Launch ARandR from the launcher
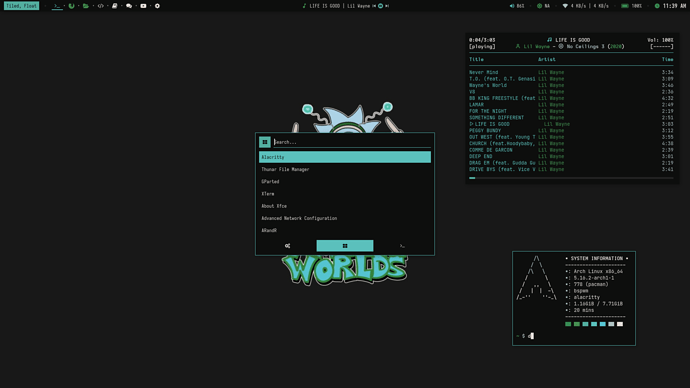Viewport: 690px width, 388px height. point(345,230)
